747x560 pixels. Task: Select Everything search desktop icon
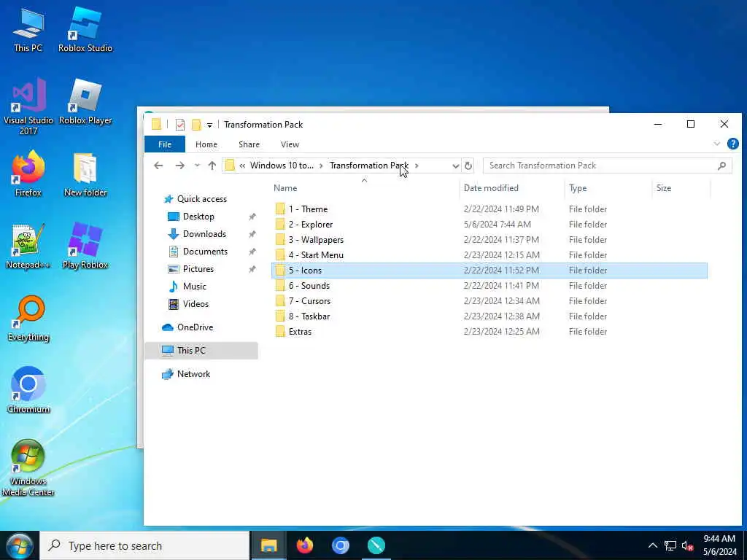pos(28,319)
